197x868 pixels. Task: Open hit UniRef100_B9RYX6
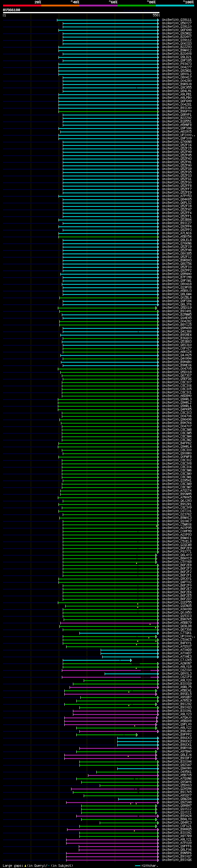176,748
